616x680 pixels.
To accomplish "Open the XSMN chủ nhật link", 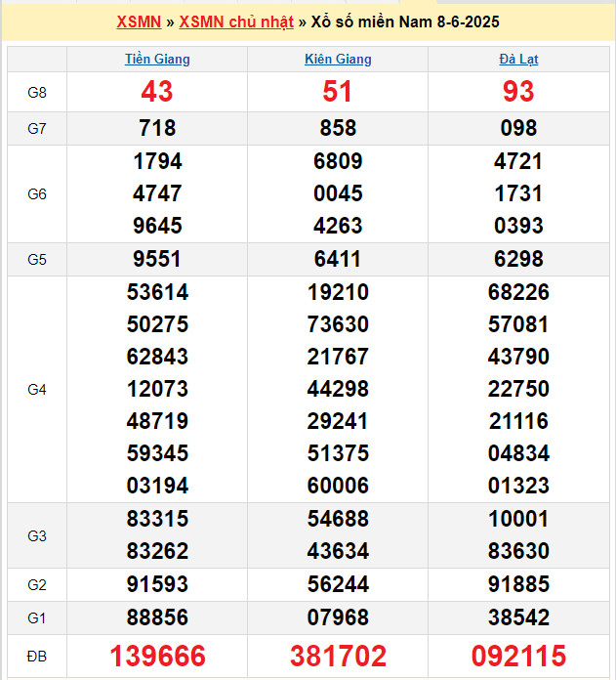I will coord(236,21).
